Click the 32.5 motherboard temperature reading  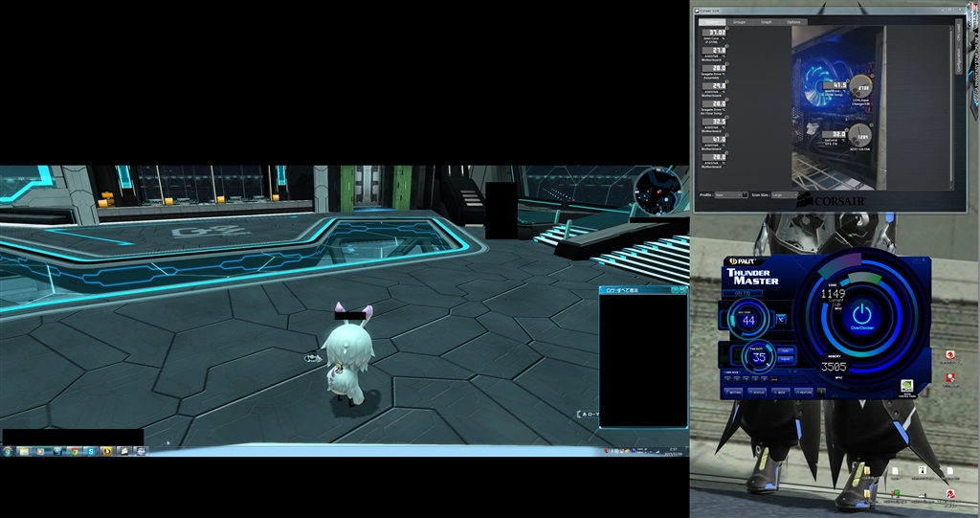(x=714, y=122)
